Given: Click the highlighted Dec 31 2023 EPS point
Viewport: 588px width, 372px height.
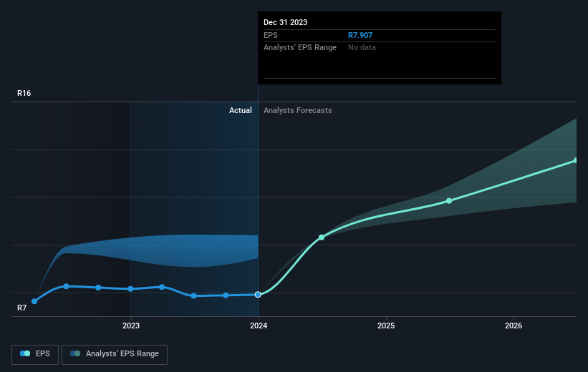Looking at the screenshot, I should tap(258, 295).
